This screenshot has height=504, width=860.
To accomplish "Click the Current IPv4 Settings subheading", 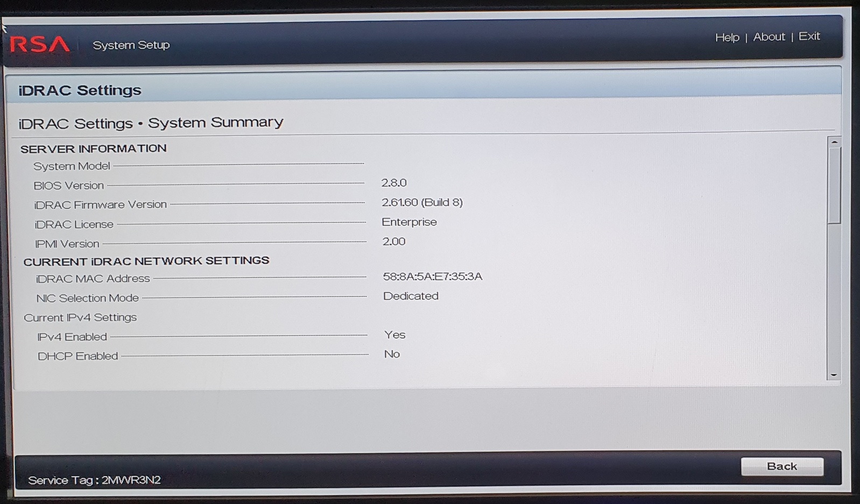I will (80, 317).
